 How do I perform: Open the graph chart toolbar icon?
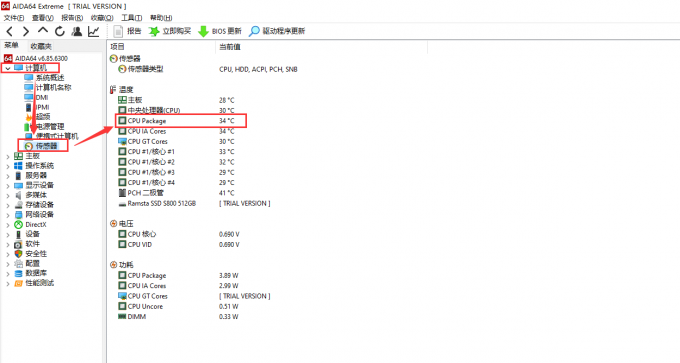click(x=94, y=31)
